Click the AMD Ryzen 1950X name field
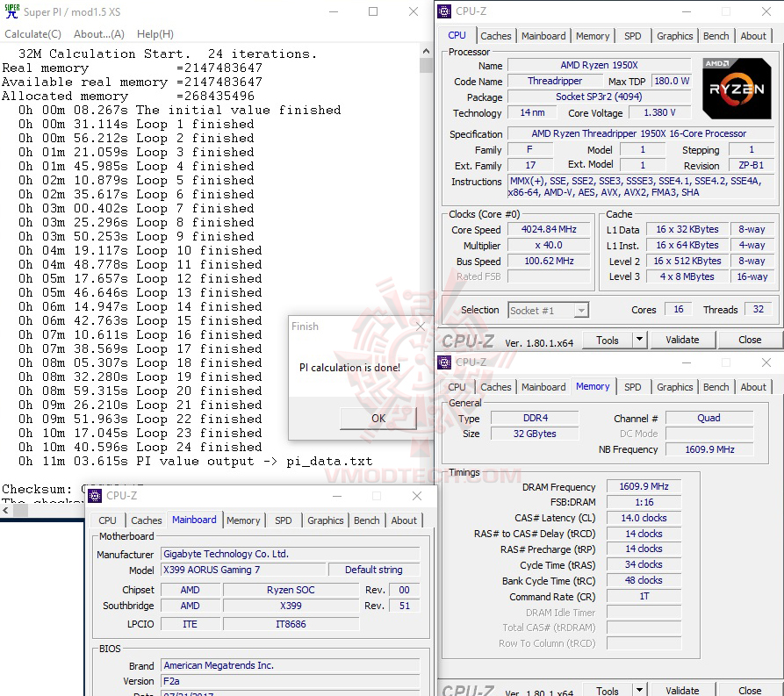Screen dimensions: 784x696 click(599, 65)
